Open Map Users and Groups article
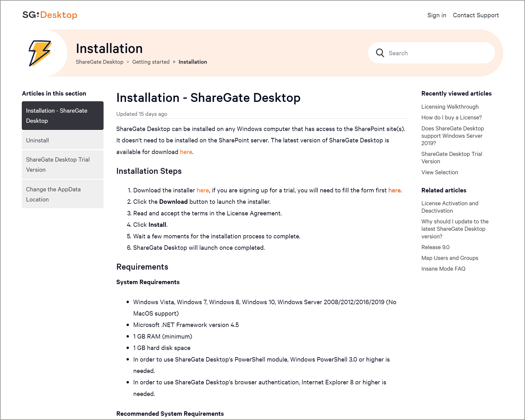This screenshot has width=525, height=420. click(450, 258)
